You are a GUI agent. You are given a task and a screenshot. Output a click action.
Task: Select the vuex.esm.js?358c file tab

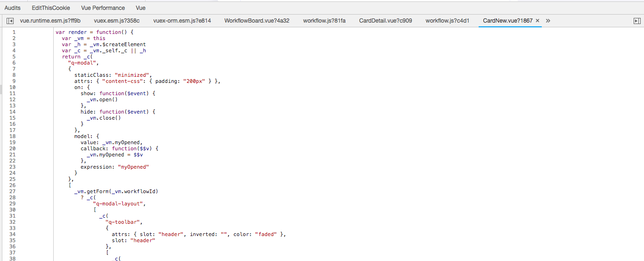(x=117, y=21)
